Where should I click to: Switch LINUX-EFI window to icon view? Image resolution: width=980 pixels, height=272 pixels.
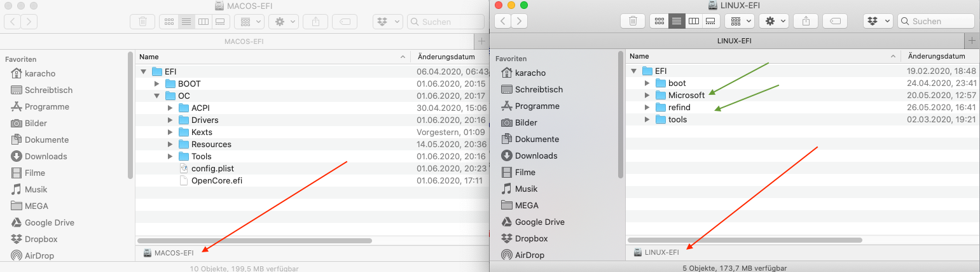(x=659, y=21)
